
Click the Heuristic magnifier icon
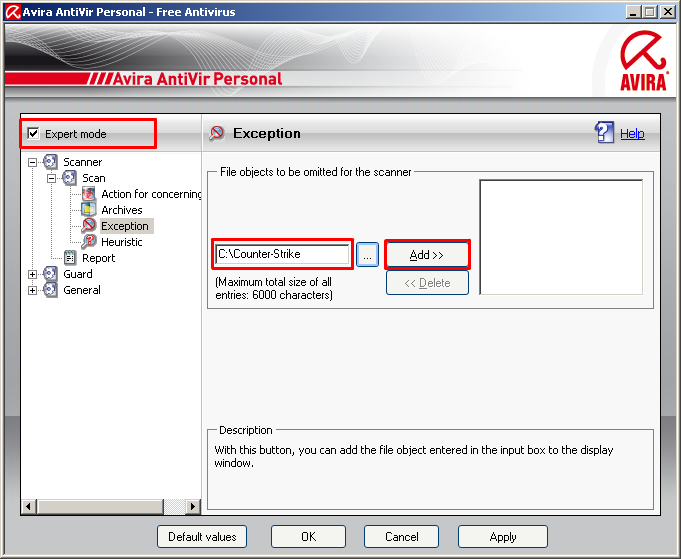[89, 241]
